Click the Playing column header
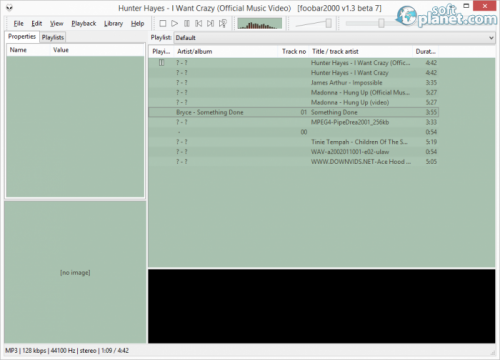Viewport: 500px width, 360px height. point(161,51)
